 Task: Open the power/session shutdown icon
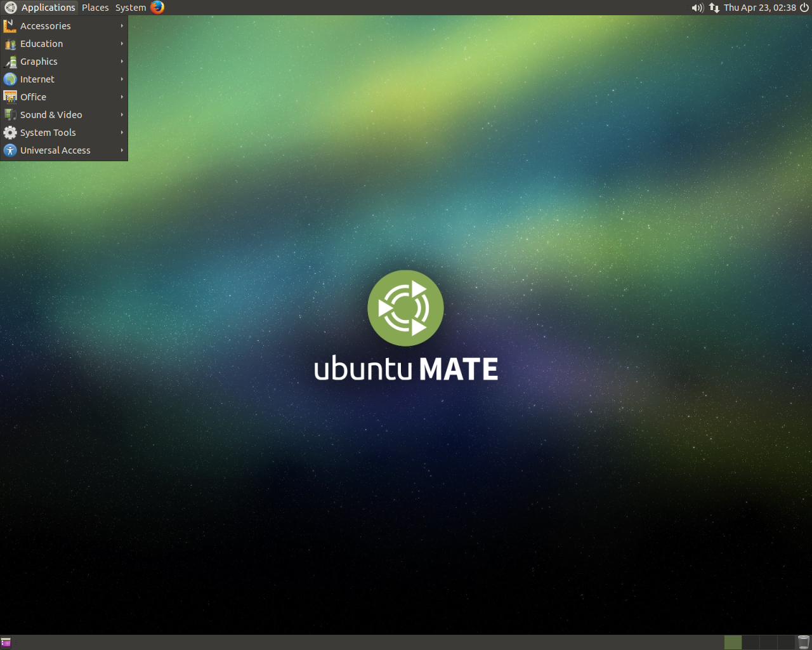804,8
